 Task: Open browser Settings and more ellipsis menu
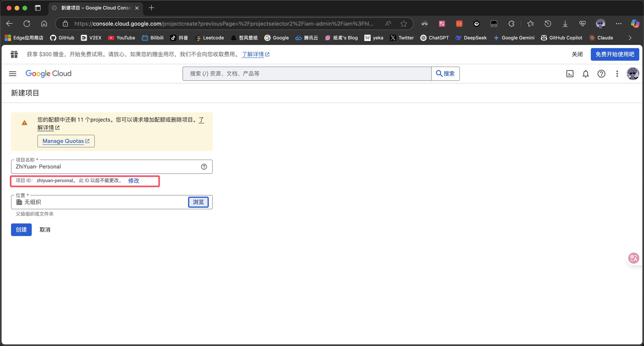point(619,24)
